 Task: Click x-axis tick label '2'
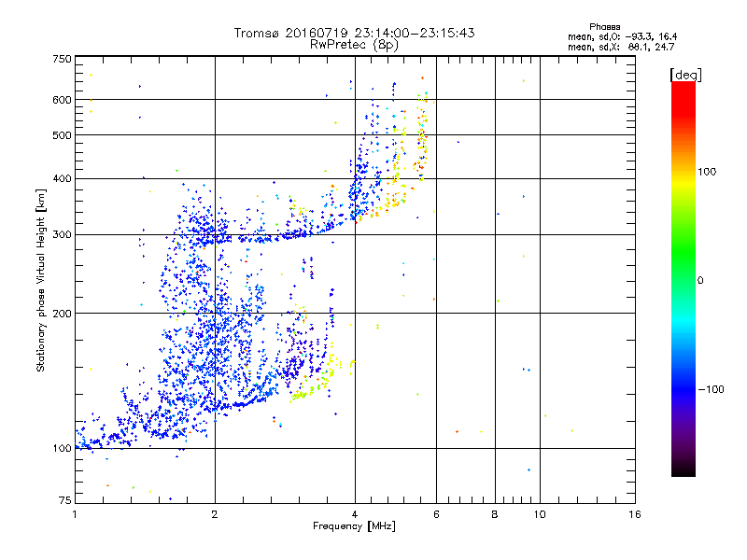pos(215,514)
